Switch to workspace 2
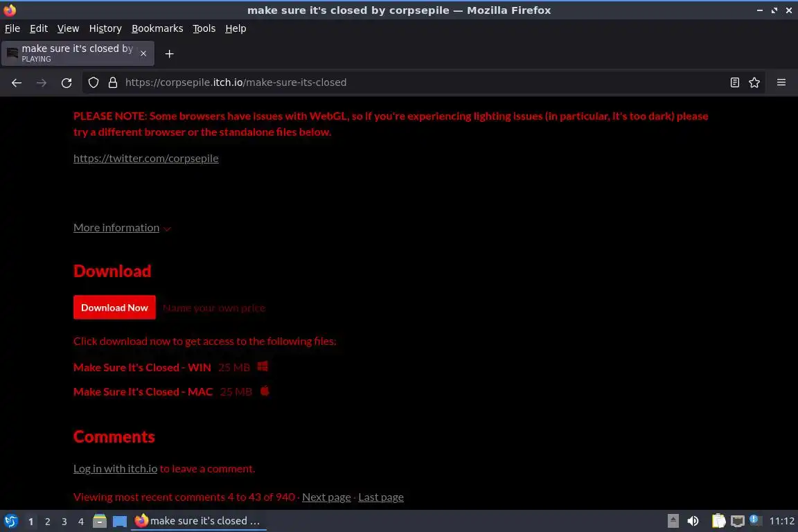The height and width of the screenshot is (532, 798). tap(47, 522)
